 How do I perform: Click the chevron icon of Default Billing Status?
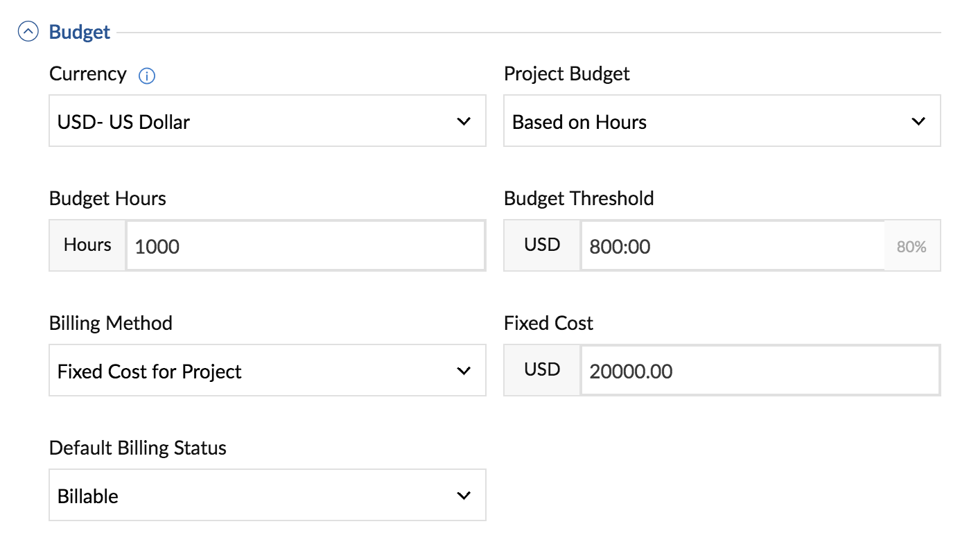(x=464, y=496)
